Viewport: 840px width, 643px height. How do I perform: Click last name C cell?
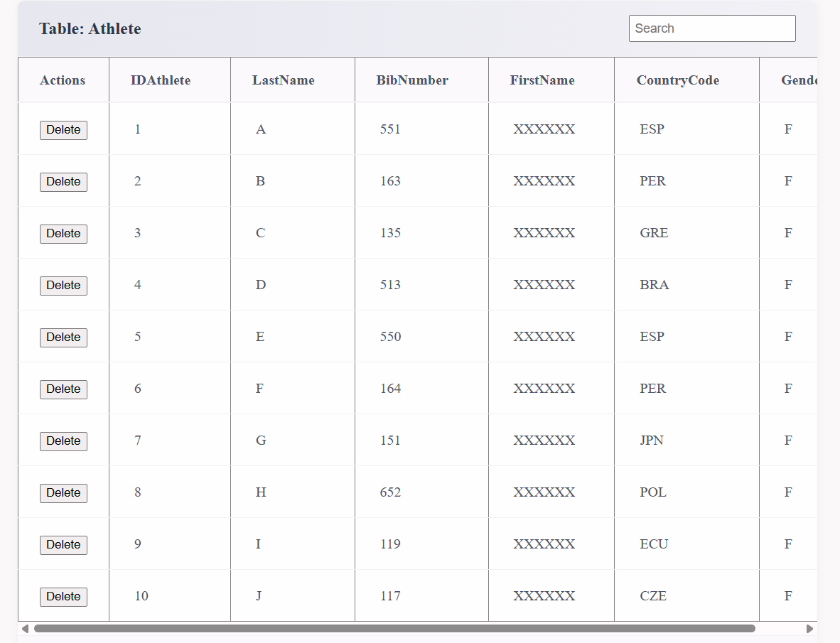click(x=293, y=233)
